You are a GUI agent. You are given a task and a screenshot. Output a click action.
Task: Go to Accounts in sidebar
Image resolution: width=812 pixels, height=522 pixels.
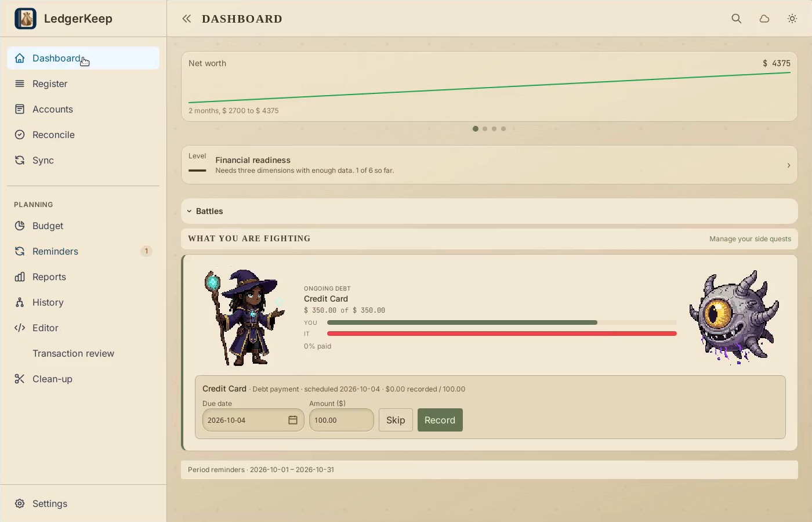(83, 109)
